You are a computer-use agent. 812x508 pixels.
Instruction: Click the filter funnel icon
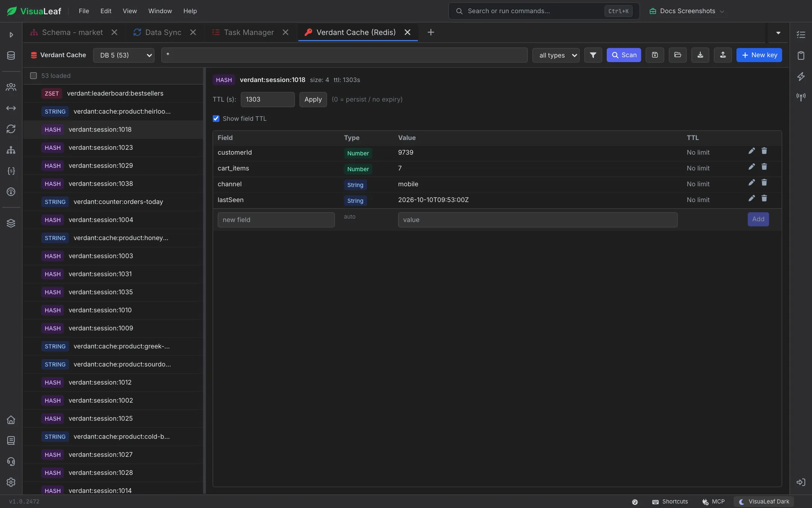(593, 55)
